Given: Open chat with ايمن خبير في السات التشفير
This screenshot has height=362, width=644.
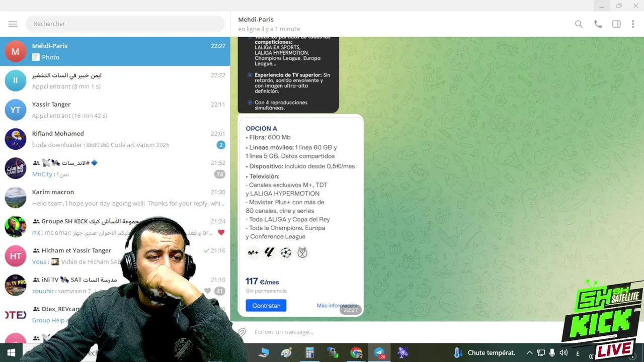Looking at the screenshot, I should (x=115, y=80).
